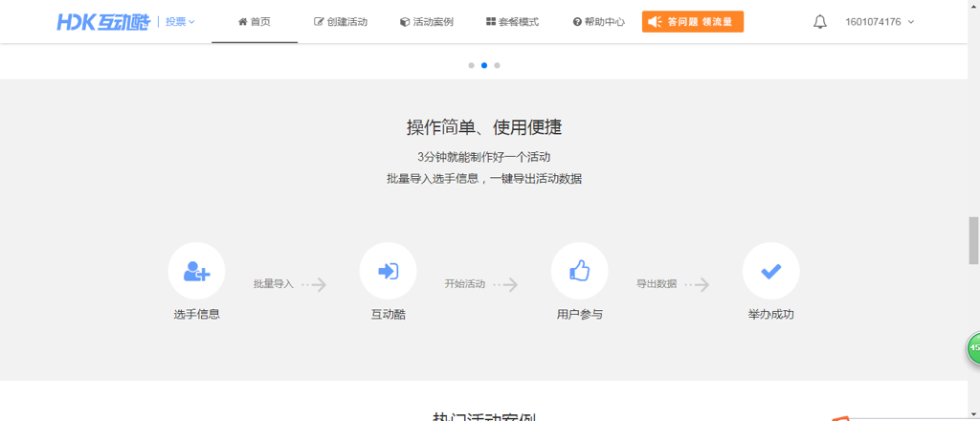The image size is (980, 421).
Task: Click the 用户参与 thumbs-up icon
Action: pos(579,272)
